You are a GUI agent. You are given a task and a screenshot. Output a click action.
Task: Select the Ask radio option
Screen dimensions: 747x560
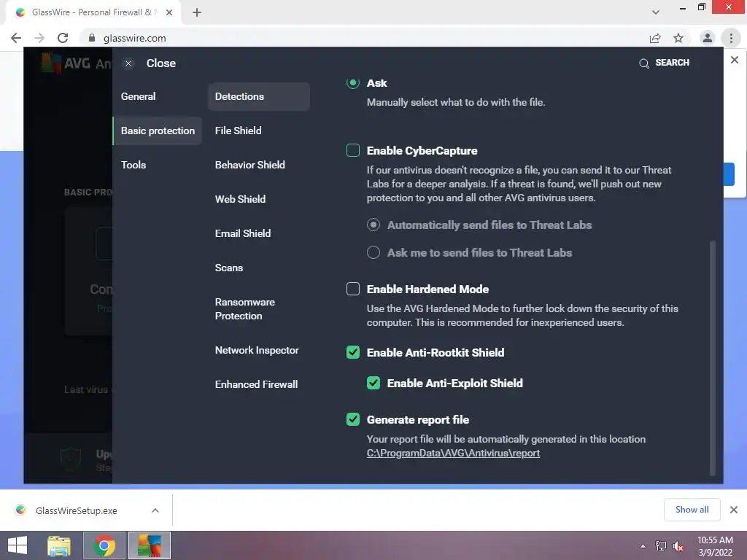[x=353, y=83]
